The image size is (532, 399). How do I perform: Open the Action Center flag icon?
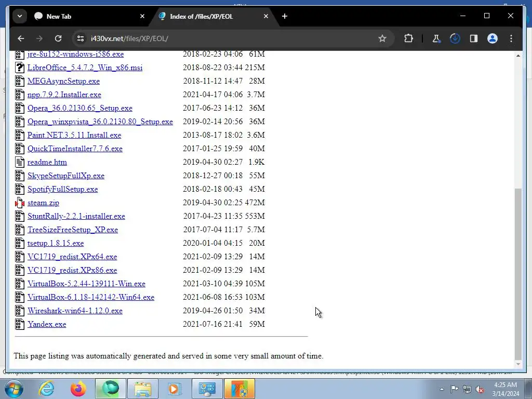pyautogui.click(x=454, y=389)
